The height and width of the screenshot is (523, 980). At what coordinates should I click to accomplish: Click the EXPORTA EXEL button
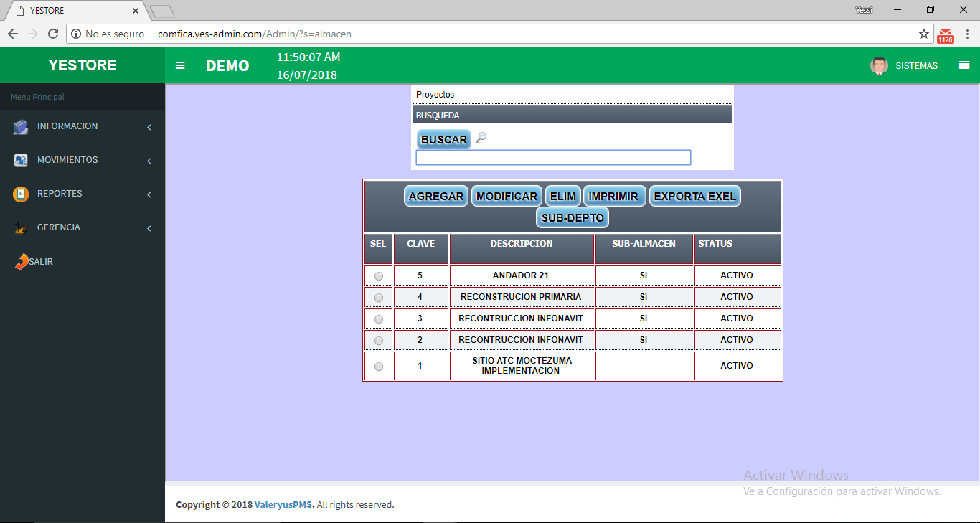pyautogui.click(x=694, y=197)
